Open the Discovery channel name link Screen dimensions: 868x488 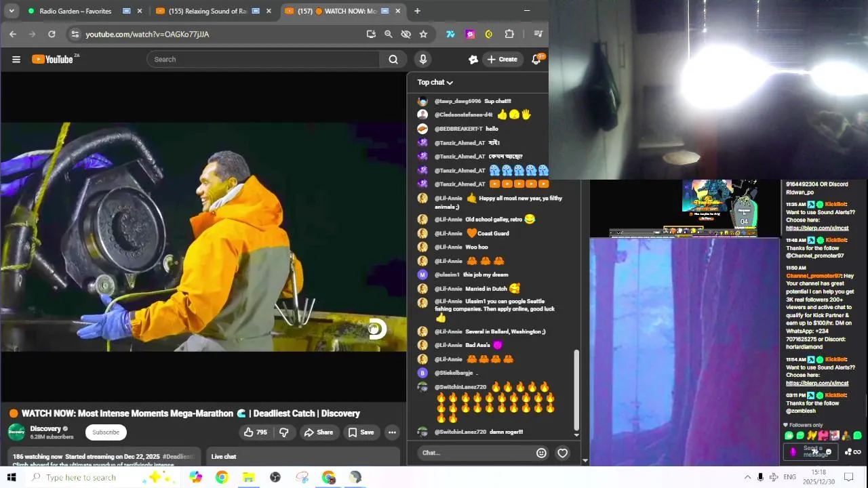(45, 428)
